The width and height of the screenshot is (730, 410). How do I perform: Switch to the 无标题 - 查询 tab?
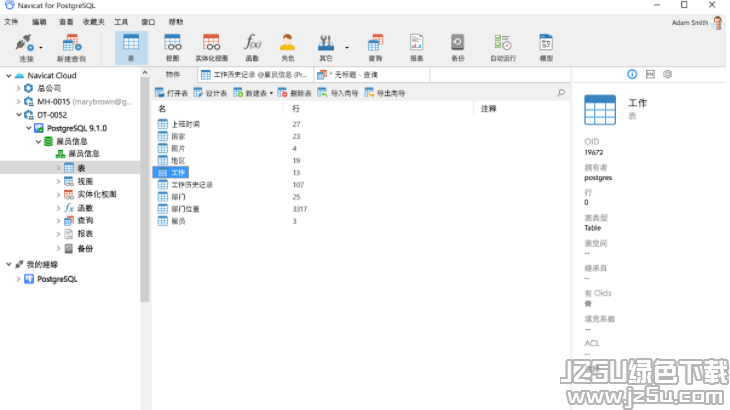click(x=372, y=74)
